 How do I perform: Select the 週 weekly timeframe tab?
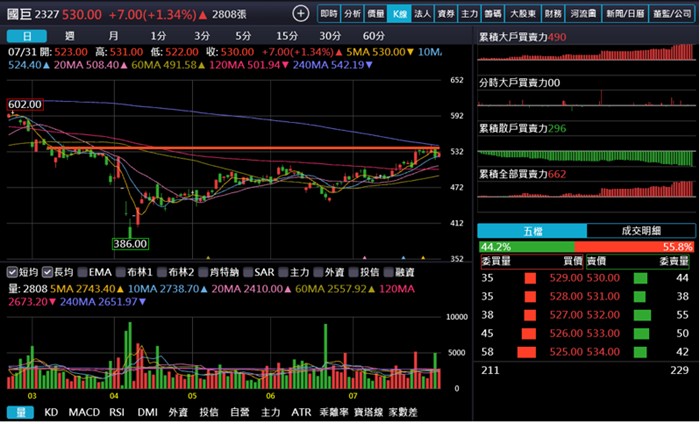[68, 36]
